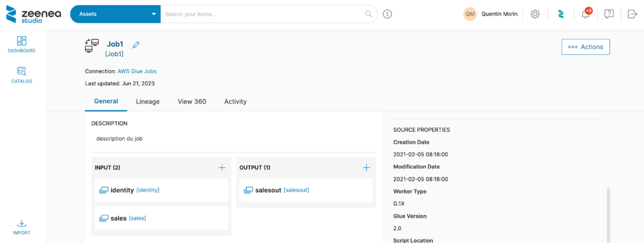Add a new input with plus icon
This screenshot has width=644, height=243.
click(x=222, y=167)
